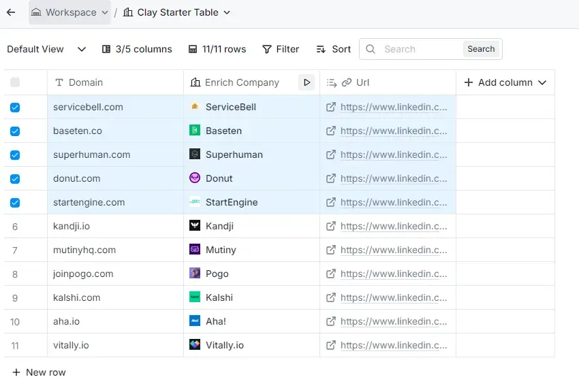Check the row checkbox for kandji.io
Viewport: 579px width, 392px height.
click(16, 226)
